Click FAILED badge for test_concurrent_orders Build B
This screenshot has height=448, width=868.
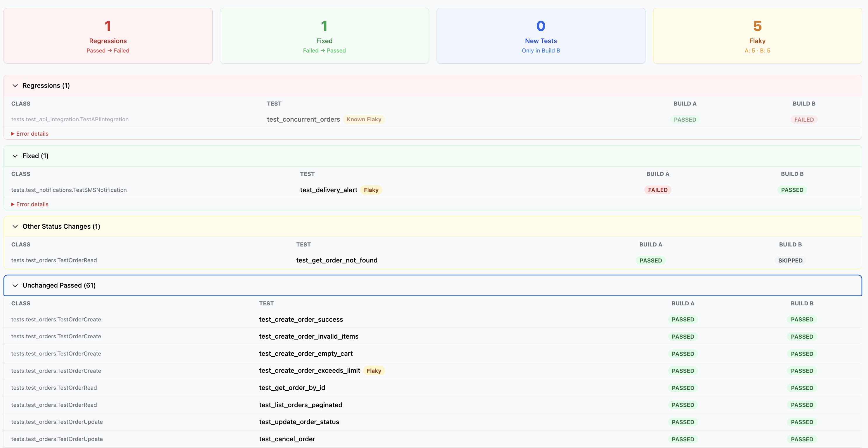[x=804, y=120]
